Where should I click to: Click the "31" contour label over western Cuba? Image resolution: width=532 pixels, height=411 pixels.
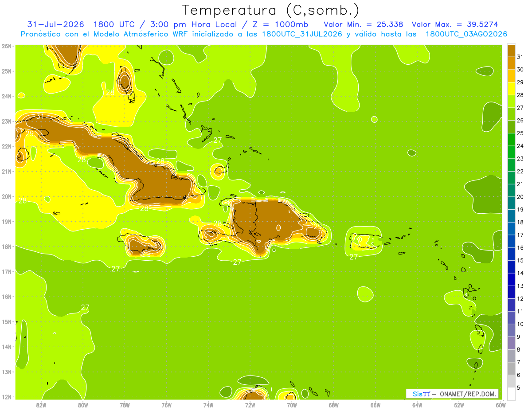click(x=40, y=116)
